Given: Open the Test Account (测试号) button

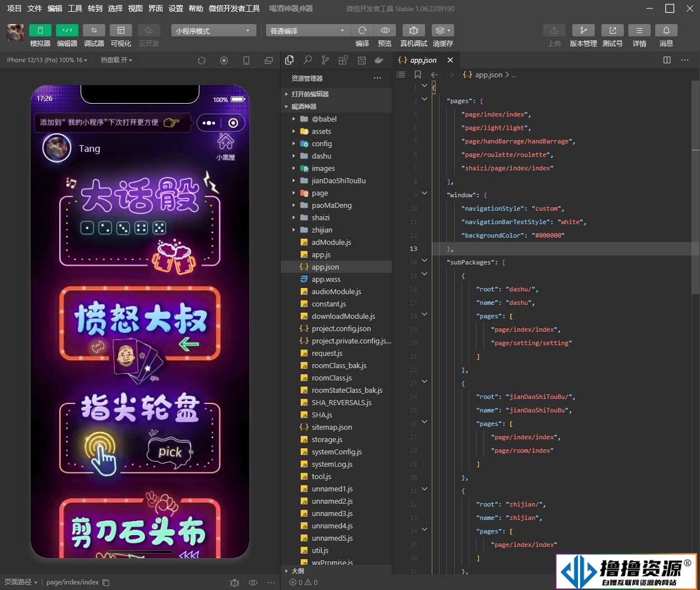Looking at the screenshot, I should click(x=613, y=30).
